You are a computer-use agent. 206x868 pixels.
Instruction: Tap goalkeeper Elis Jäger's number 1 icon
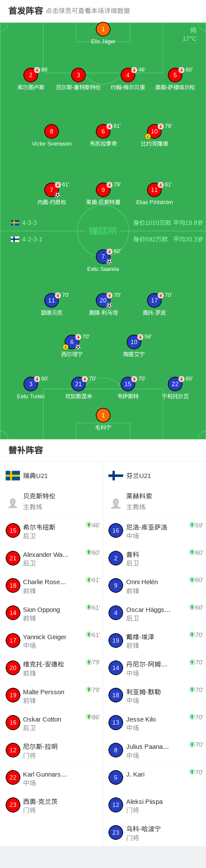(103, 29)
